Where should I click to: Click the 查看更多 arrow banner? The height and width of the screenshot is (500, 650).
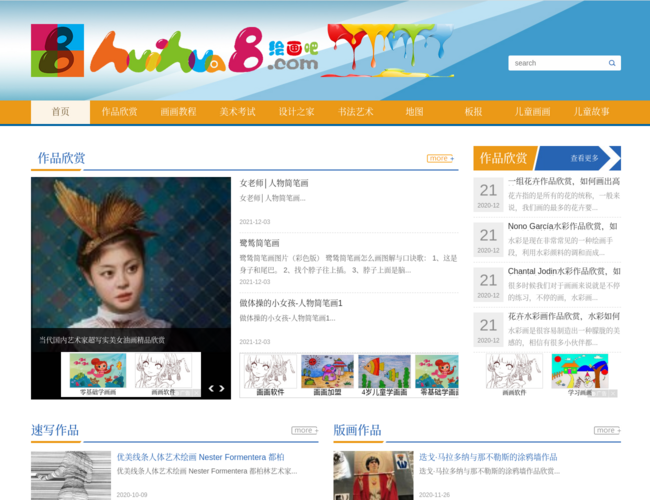(577, 158)
